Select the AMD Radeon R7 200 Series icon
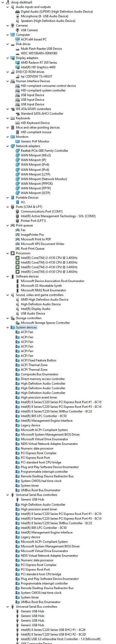Image resolution: width=116 pixels, height=644 pixels. [18, 63]
